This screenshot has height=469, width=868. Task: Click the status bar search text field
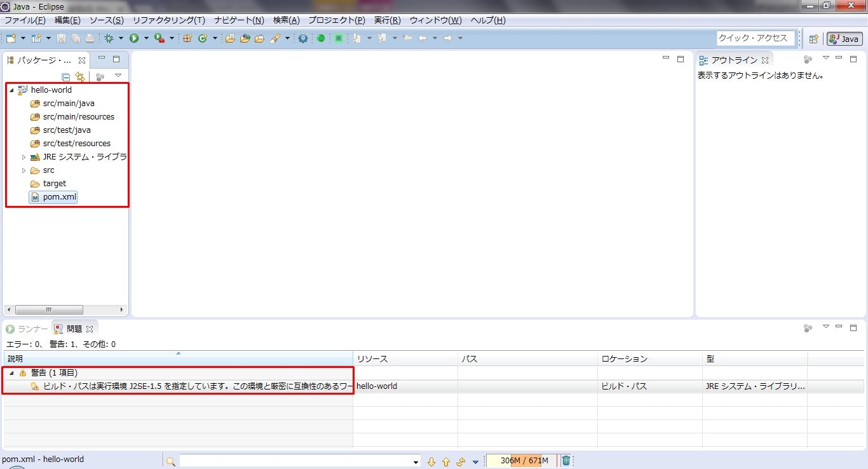click(295, 461)
